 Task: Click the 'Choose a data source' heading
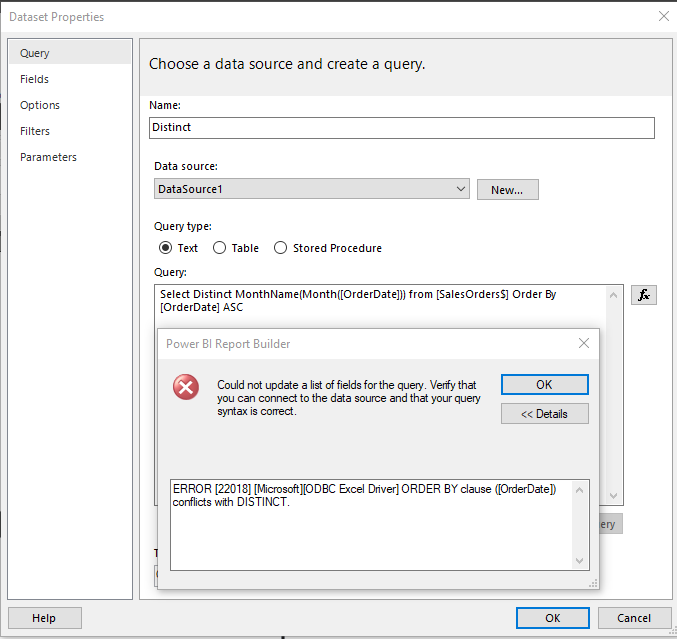point(287,64)
